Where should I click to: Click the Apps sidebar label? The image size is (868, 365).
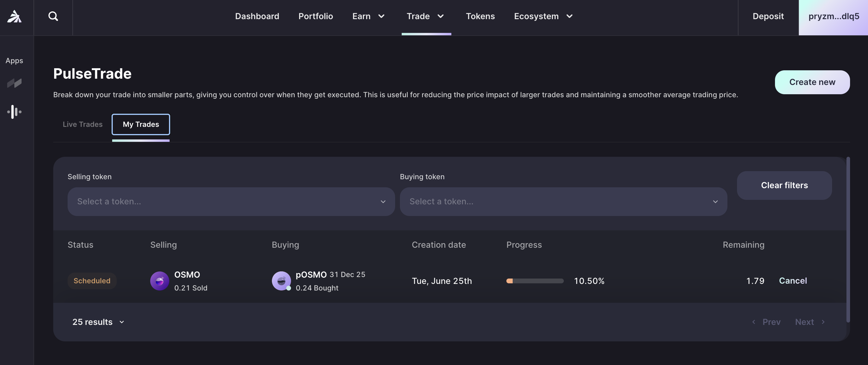(14, 61)
